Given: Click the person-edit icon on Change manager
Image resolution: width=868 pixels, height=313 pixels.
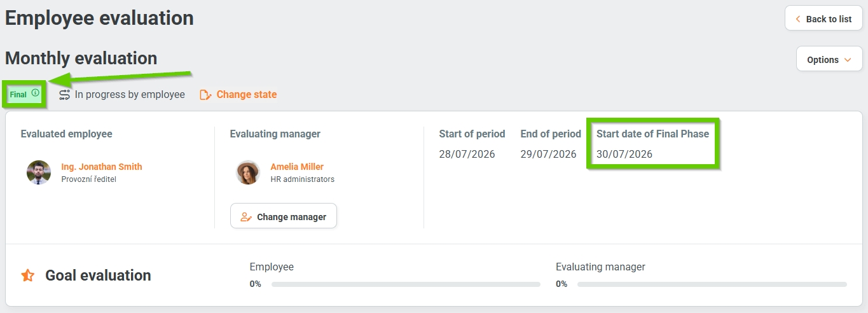Looking at the screenshot, I should point(246,217).
